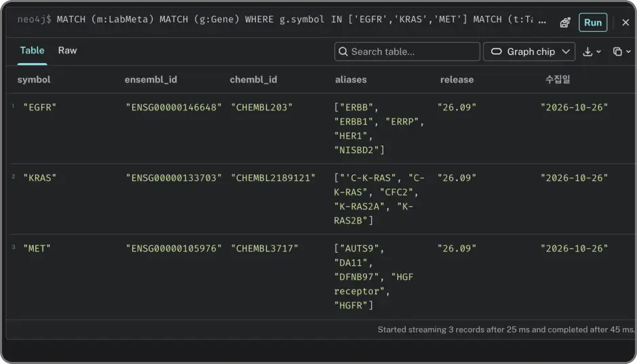Click row number 2
Viewport: 637px width, 364px height.
(x=14, y=176)
